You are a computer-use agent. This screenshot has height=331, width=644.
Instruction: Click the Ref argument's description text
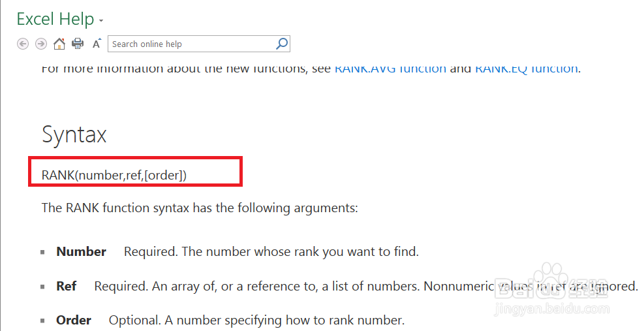tap(365, 286)
